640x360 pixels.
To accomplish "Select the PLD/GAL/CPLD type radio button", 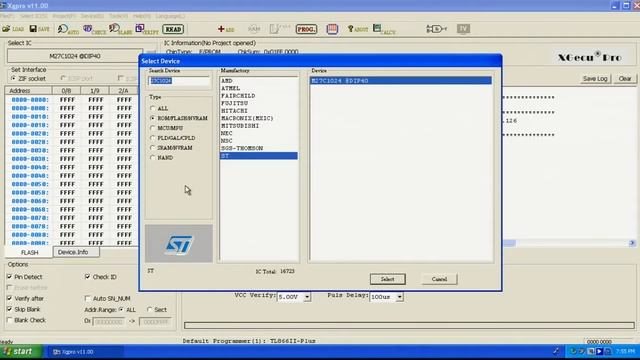I will 153,138.
